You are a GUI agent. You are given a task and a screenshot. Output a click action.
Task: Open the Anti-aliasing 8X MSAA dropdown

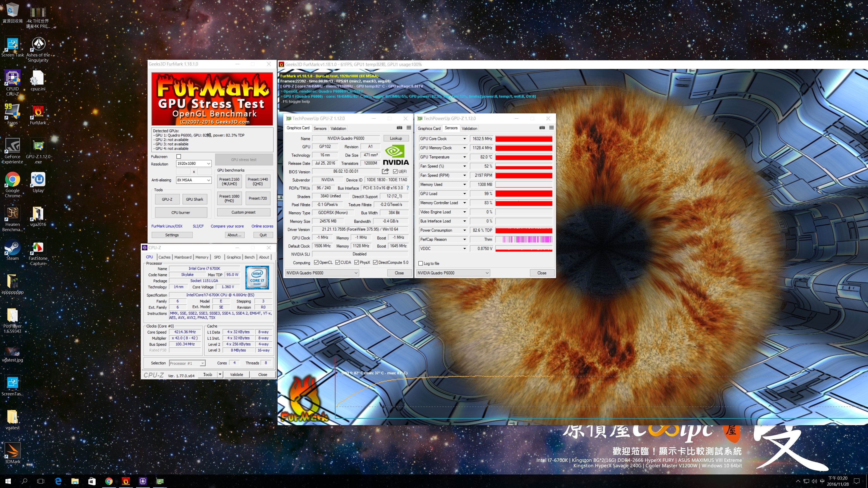click(194, 180)
